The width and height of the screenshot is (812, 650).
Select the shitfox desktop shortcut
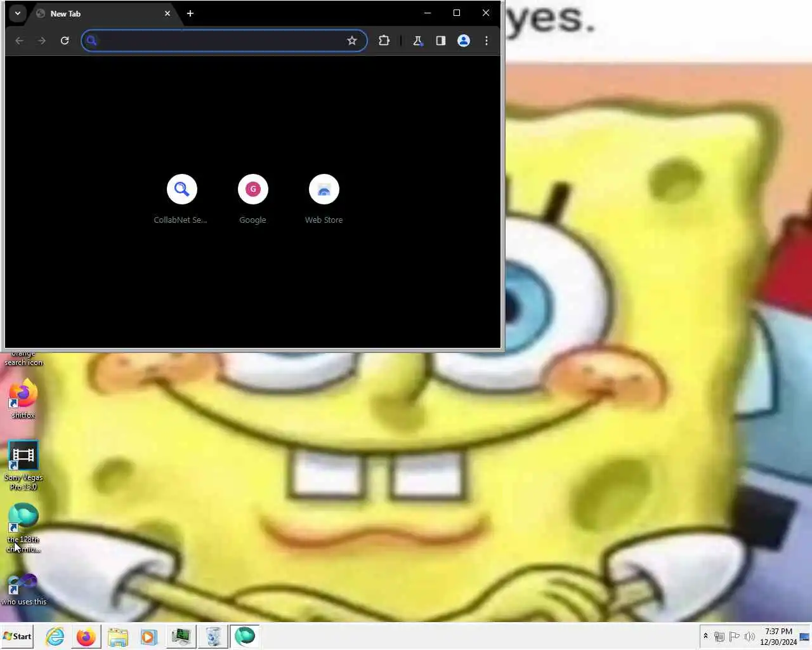point(23,399)
